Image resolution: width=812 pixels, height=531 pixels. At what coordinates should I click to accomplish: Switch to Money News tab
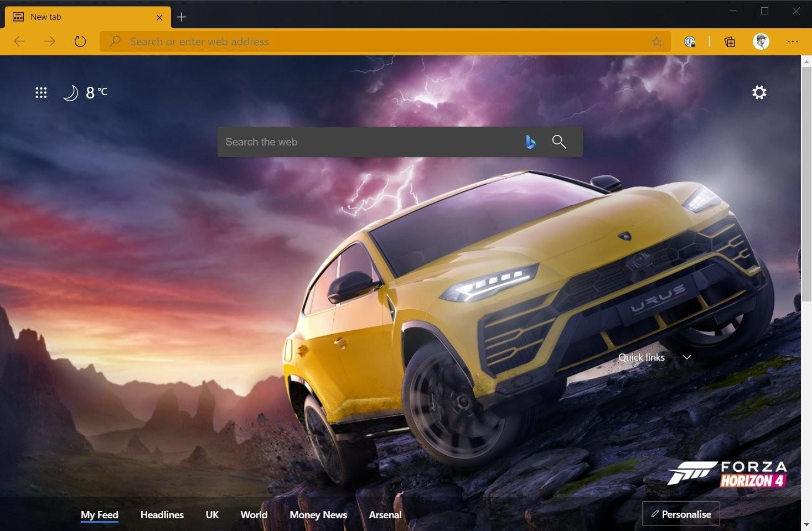(318, 515)
